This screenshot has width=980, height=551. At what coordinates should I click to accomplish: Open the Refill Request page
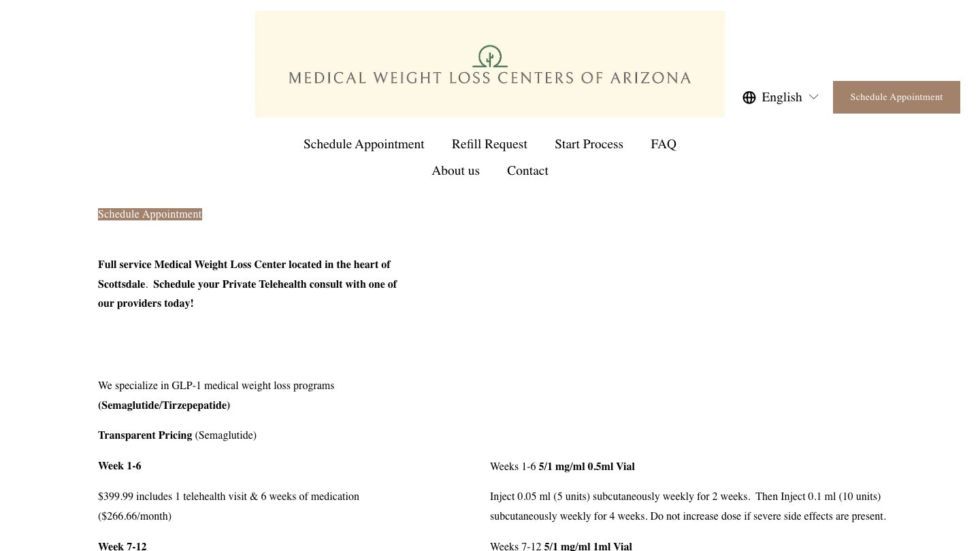pyautogui.click(x=489, y=144)
